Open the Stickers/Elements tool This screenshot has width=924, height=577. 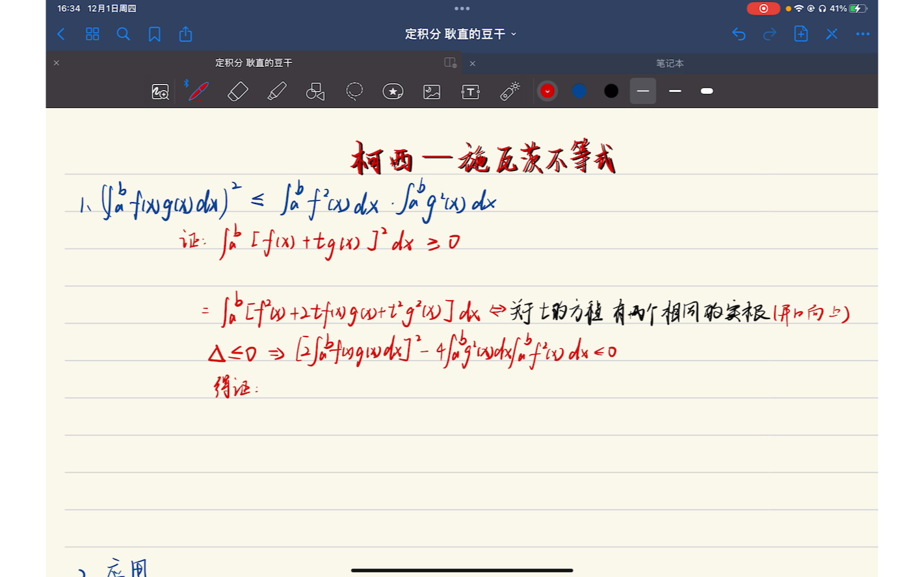393,91
